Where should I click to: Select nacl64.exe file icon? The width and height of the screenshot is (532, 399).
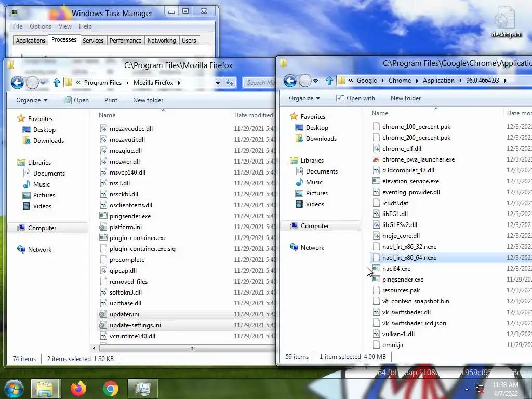[x=376, y=269]
